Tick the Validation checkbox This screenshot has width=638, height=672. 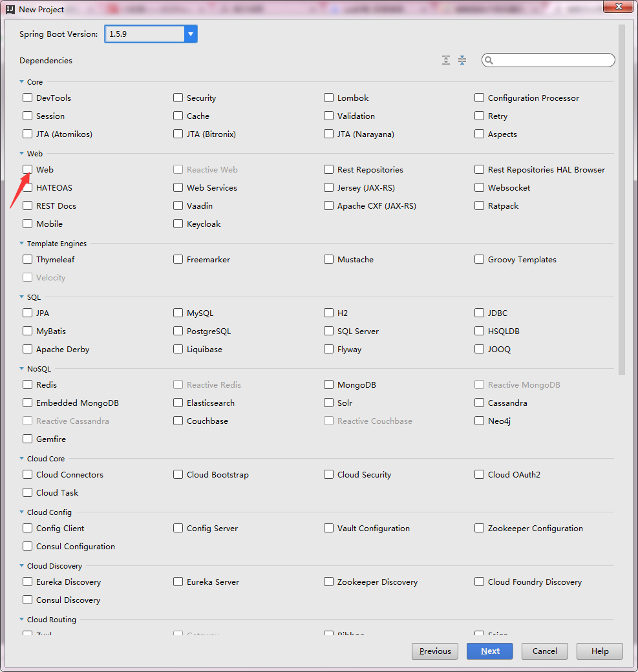328,116
